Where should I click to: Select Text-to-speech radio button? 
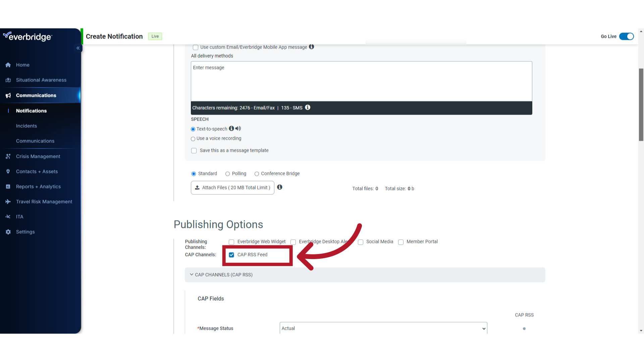click(193, 129)
